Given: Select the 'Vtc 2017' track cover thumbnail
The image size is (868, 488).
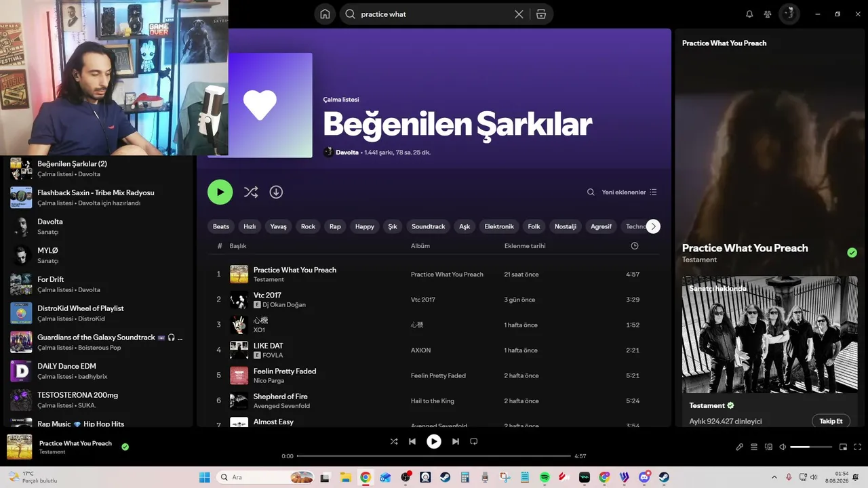Looking at the screenshot, I should [x=239, y=300].
